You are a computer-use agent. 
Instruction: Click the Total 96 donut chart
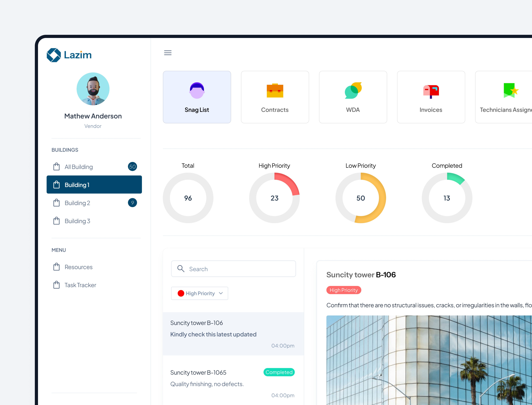(188, 198)
